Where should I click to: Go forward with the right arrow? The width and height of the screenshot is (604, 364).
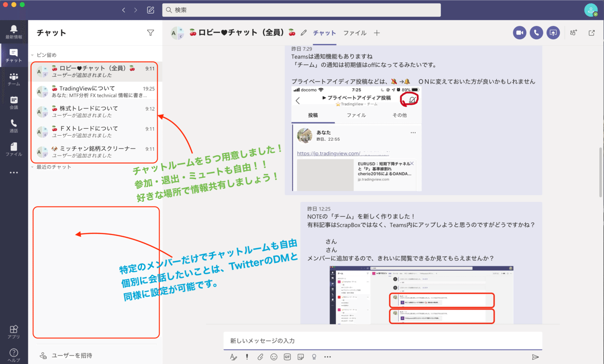[136, 10]
